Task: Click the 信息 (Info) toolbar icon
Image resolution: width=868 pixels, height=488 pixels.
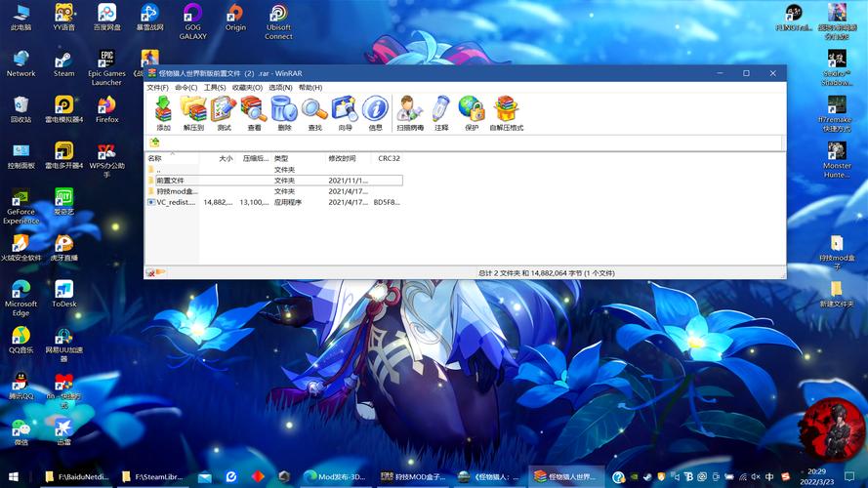Action: coord(375,113)
